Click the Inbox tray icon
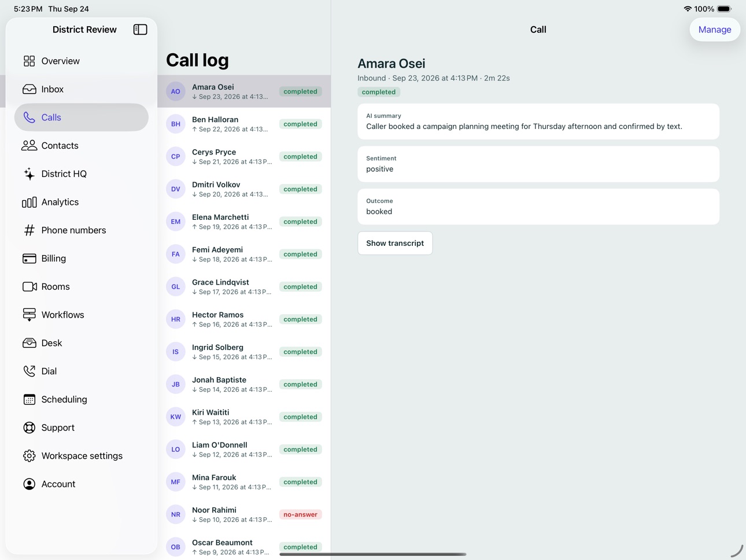The image size is (746, 560). point(29,89)
